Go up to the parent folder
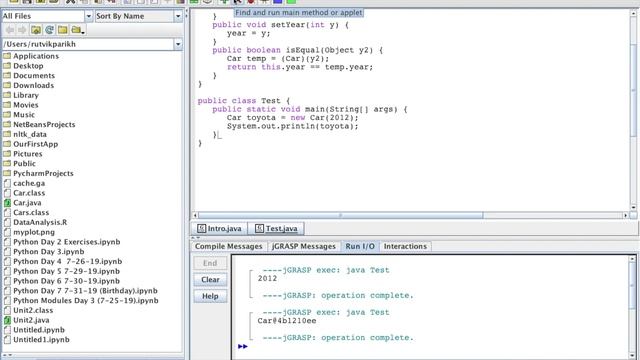640x360 pixels. pyautogui.click(x=36, y=30)
